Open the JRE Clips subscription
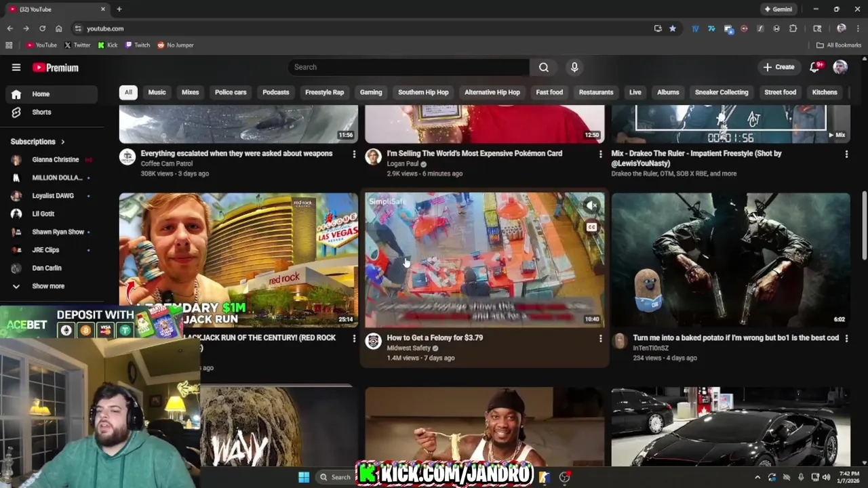The height and width of the screenshot is (488, 868). 52,250
